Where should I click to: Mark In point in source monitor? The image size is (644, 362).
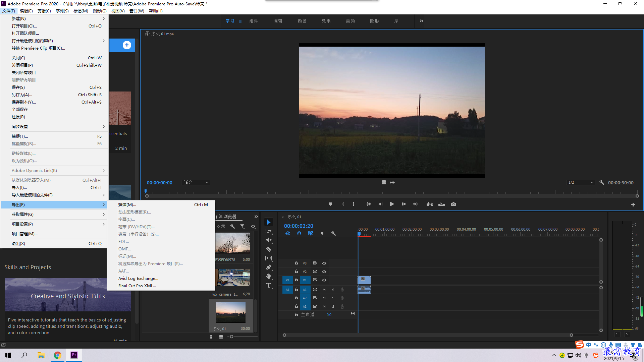[x=343, y=204]
